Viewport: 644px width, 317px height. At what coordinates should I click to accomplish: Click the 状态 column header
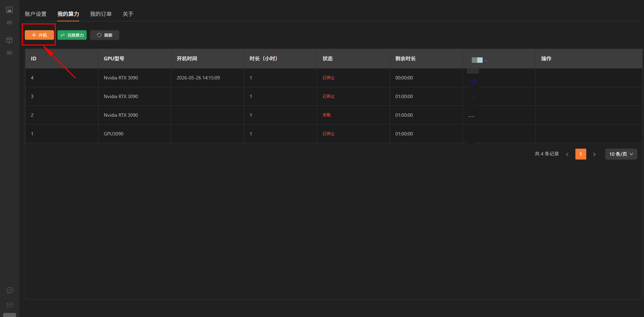coord(353,59)
